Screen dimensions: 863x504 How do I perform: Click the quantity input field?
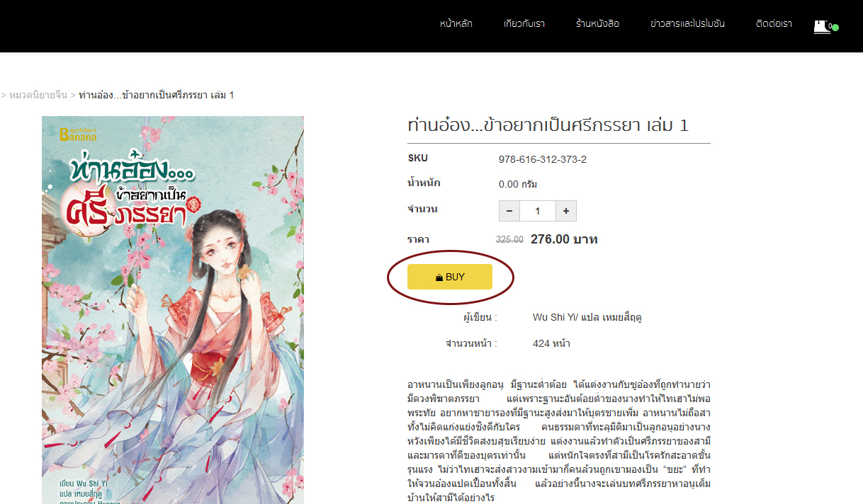click(x=538, y=211)
